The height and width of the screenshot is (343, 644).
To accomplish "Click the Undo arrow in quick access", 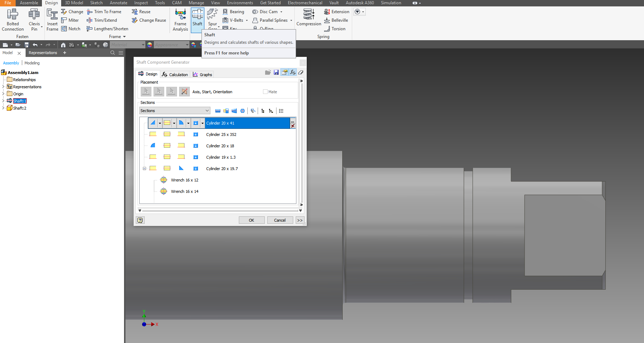I will pos(35,45).
